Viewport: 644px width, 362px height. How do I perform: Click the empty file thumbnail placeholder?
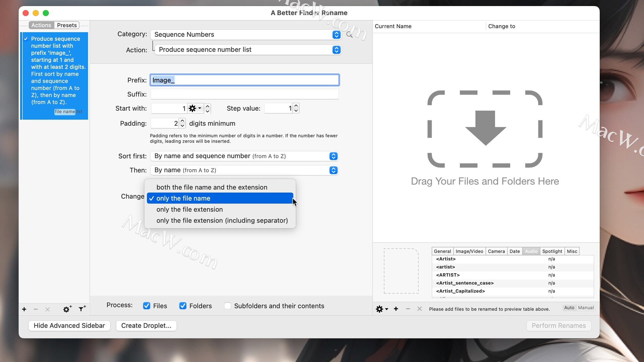coord(401,271)
